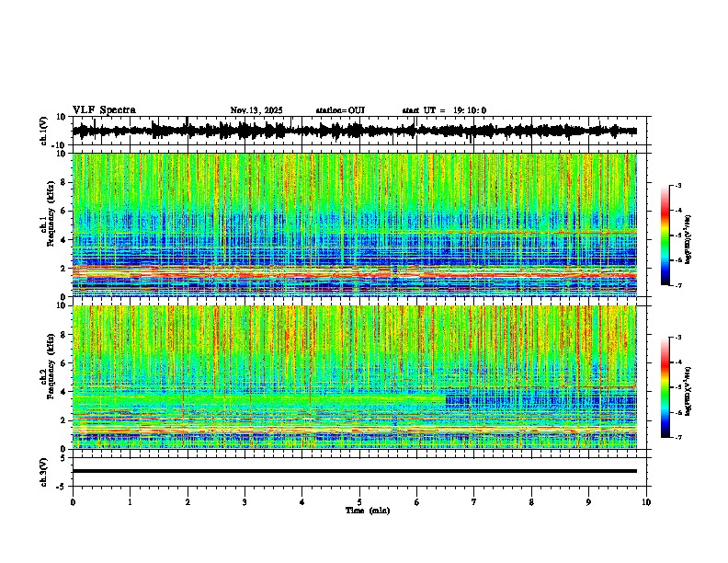Click the time axis tick label "0"
This screenshot has height=563, width=728.
point(73,502)
